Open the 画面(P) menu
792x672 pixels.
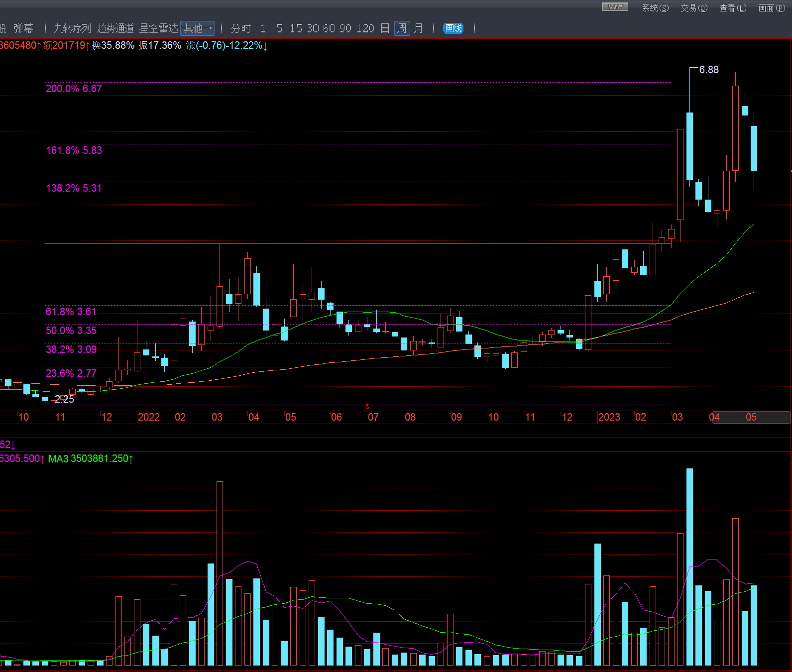[772, 8]
